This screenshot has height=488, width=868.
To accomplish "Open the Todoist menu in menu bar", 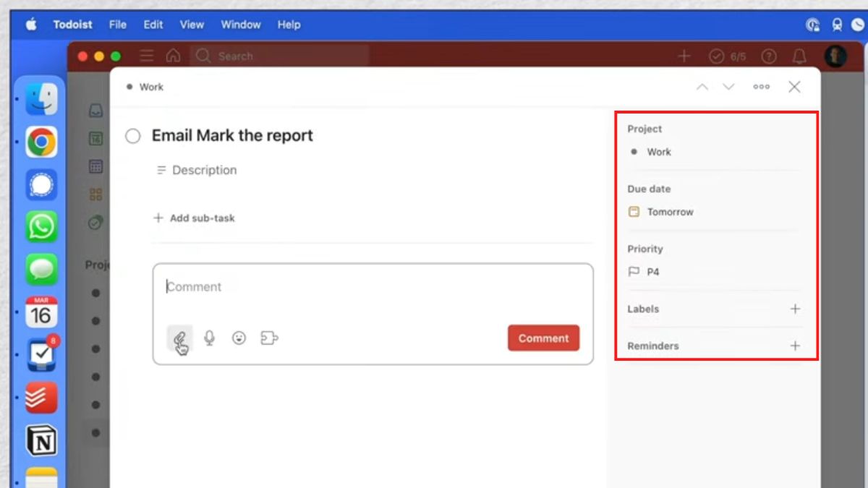I will [72, 25].
